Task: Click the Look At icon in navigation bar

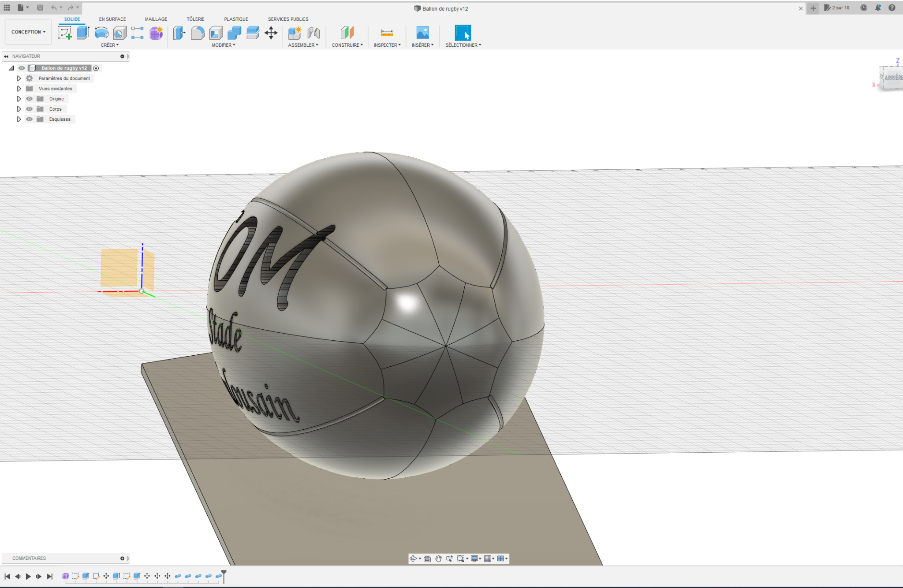Action: pos(427,558)
